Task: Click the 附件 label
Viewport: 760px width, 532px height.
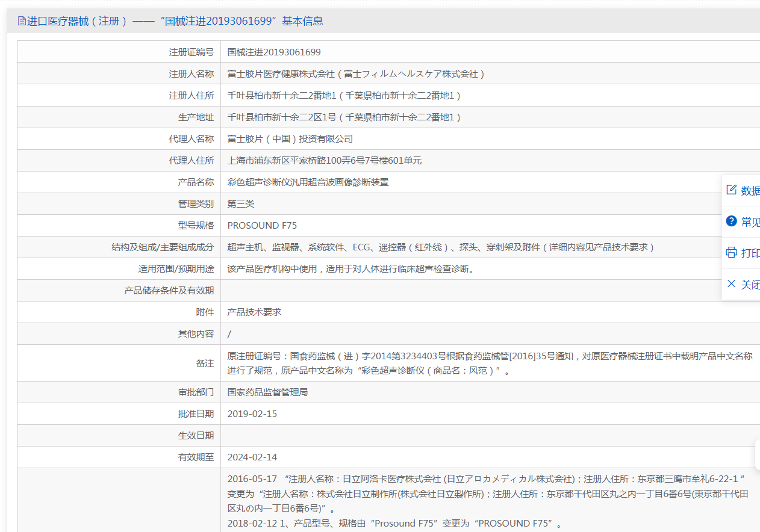Action: point(205,312)
